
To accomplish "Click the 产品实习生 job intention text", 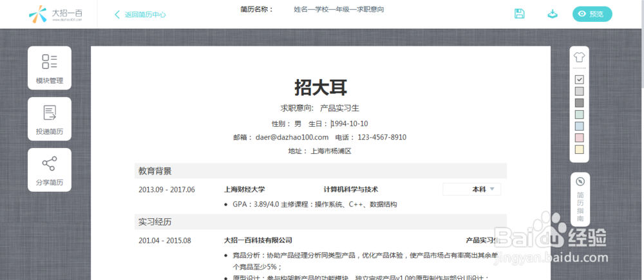I will tap(339, 108).
